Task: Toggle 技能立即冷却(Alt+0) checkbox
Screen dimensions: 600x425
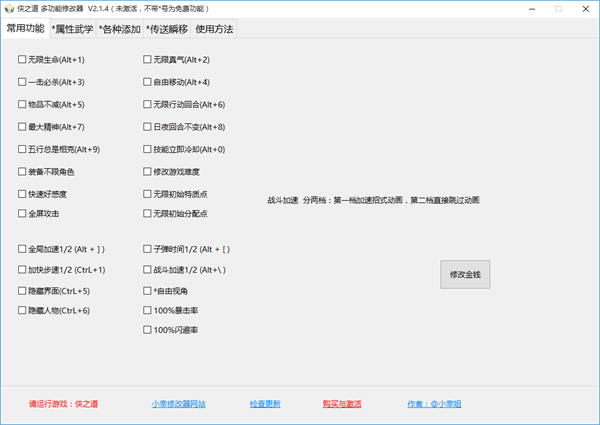Action: (x=147, y=149)
